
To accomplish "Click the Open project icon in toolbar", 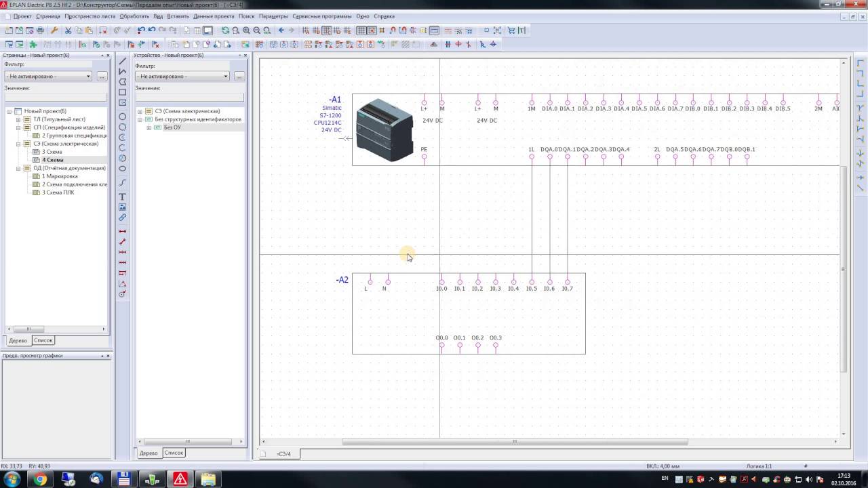I will (19, 30).
